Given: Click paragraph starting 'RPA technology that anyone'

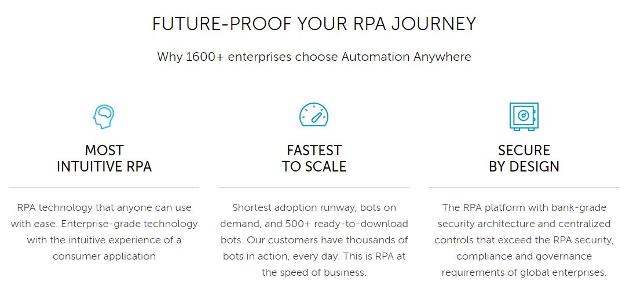Looking at the screenshot, I should coord(104,232).
